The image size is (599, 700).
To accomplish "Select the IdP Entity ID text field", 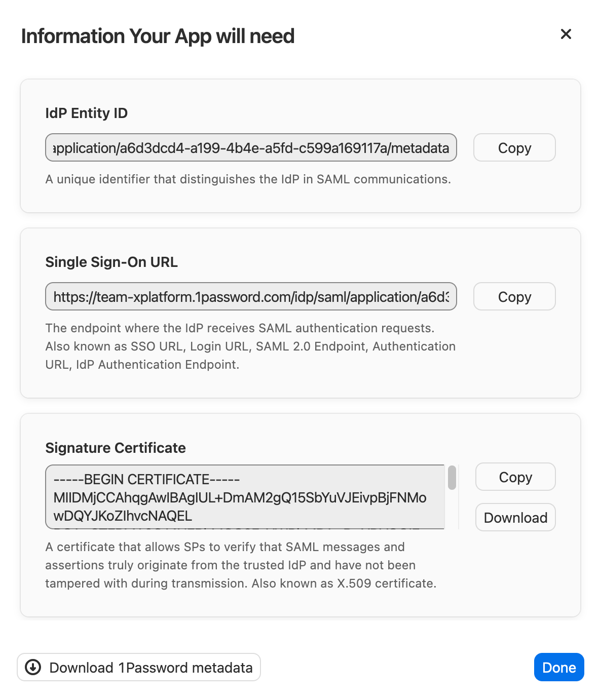I will point(251,147).
